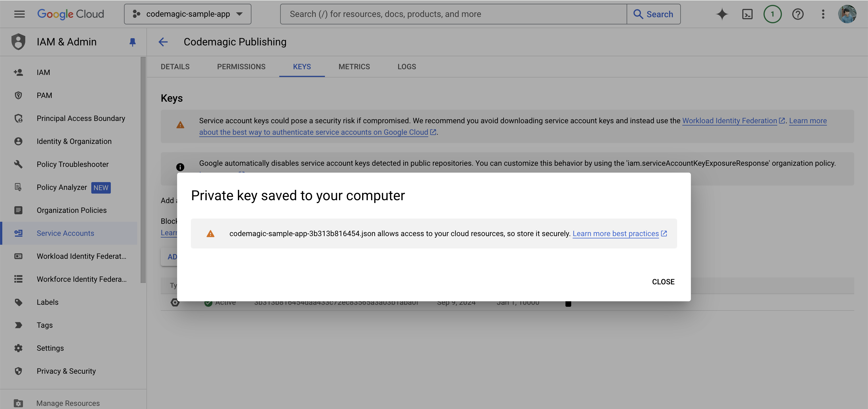
Task: Click the Tags arrow-shaped icon
Action: coord(18,325)
